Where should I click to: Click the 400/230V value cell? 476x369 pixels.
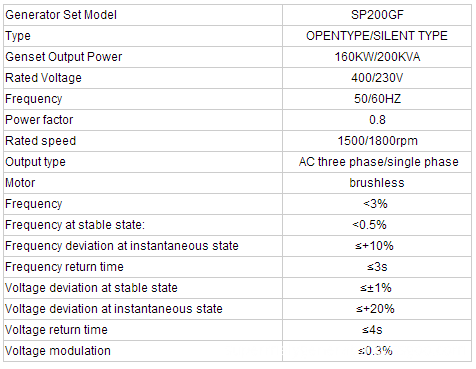coord(377,78)
